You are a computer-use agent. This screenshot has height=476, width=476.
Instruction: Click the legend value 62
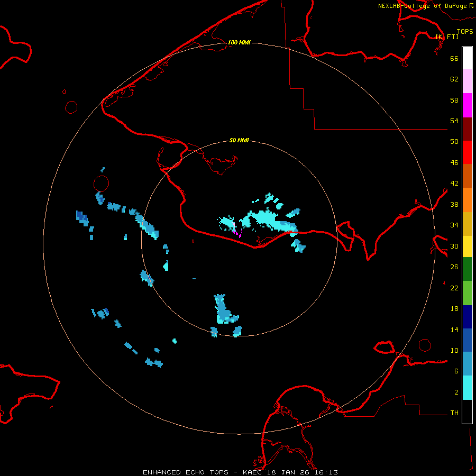pyautogui.click(x=454, y=79)
